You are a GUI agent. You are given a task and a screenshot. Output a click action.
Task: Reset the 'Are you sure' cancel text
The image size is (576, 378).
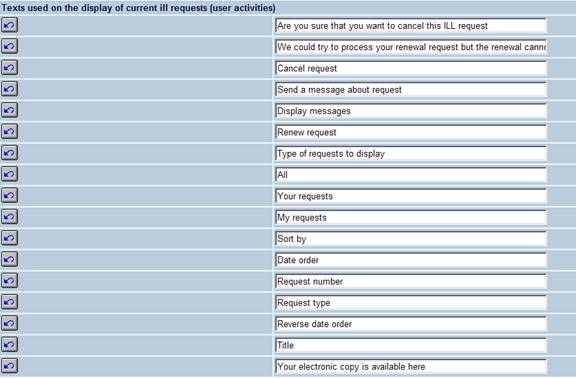pyautogui.click(x=9, y=25)
